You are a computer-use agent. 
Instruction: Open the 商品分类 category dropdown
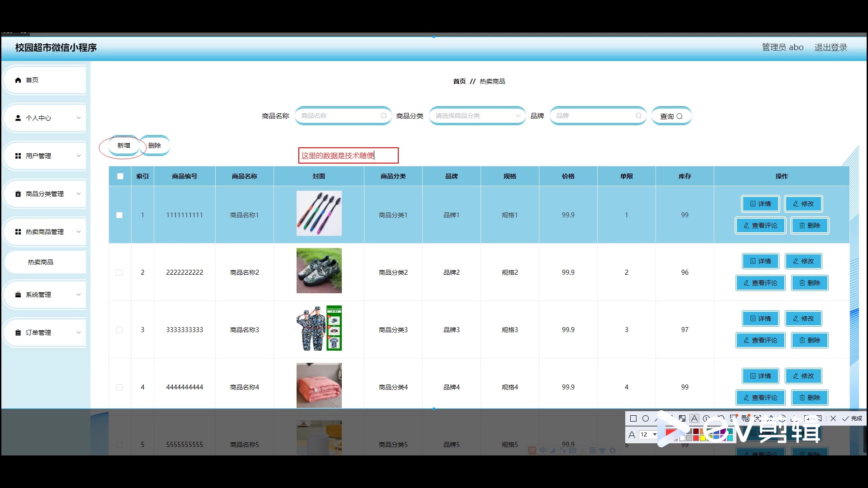coord(477,116)
